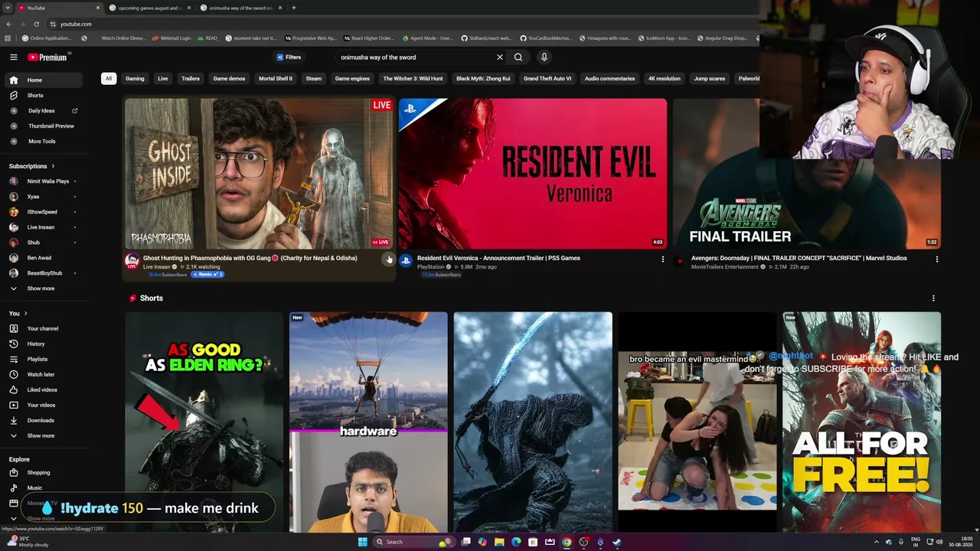Open the Filters button beside the search box
980x551 pixels.
(x=289, y=57)
